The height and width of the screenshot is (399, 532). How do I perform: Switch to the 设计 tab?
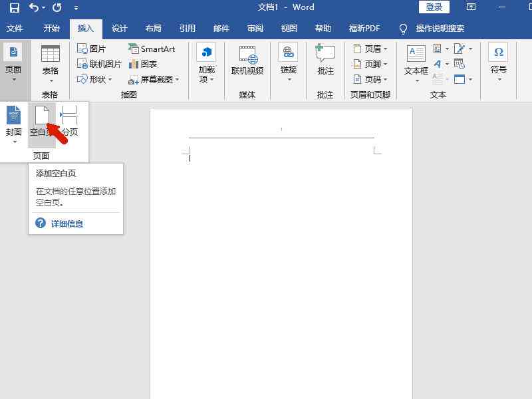[120, 28]
